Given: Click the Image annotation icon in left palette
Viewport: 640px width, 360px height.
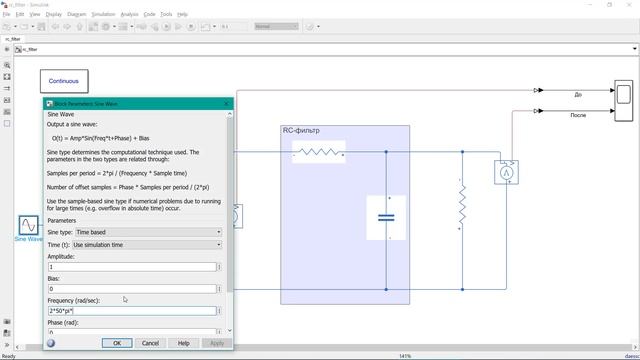Looking at the screenshot, I should [x=7, y=100].
